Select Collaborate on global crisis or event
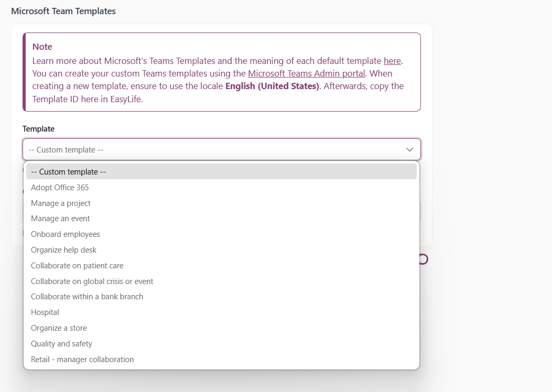Screen dimensions: 552x392 [92, 281]
